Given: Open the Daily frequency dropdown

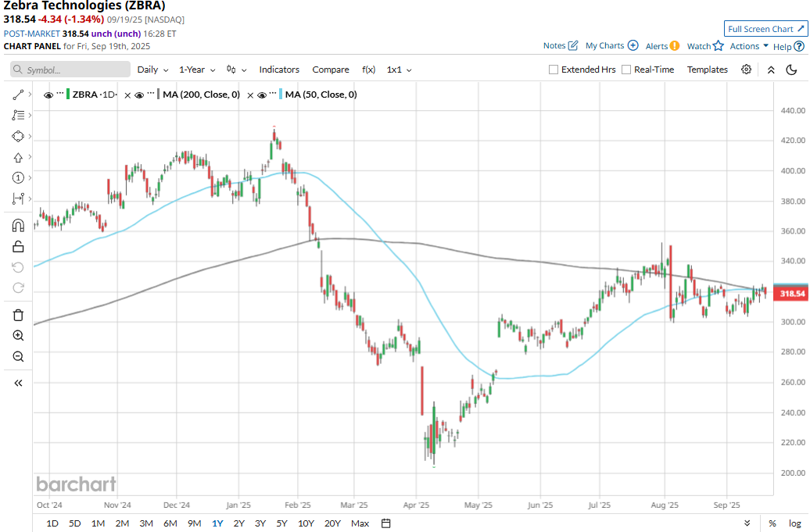Looking at the screenshot, I should [x=153, y=70].
